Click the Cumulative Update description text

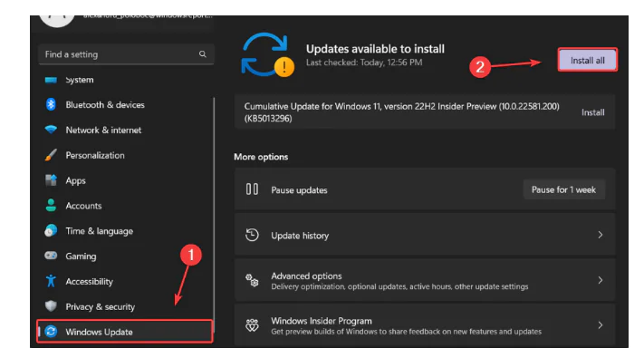point(401,112)
